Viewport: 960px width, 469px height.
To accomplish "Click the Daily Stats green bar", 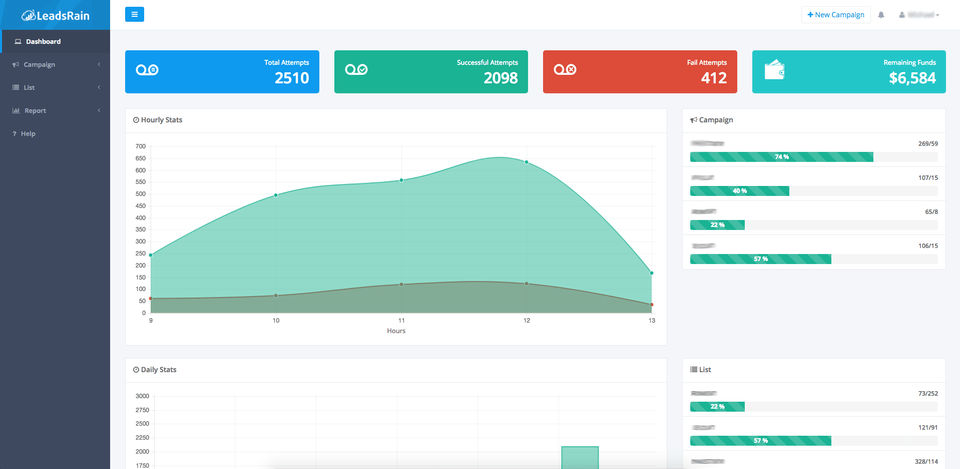I will point(580,457).
